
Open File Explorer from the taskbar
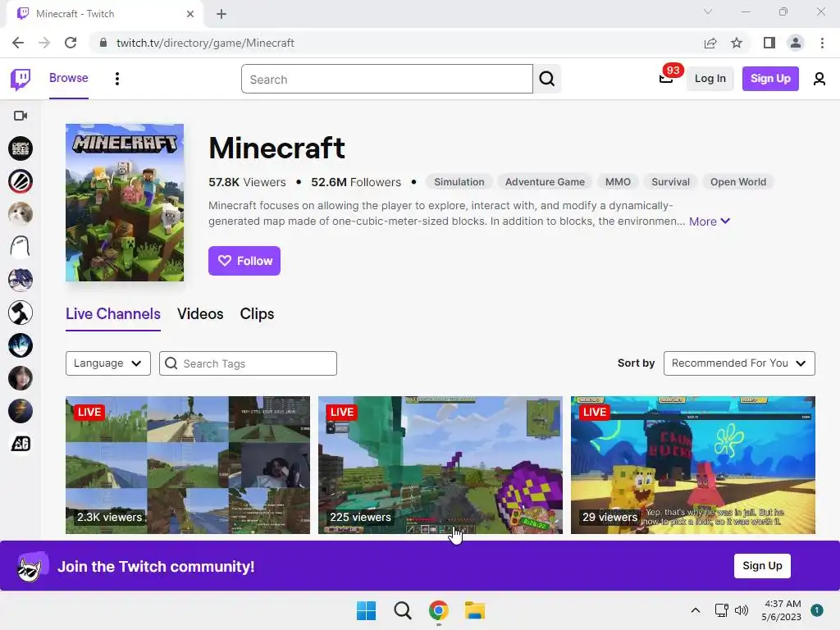(x=475, y=610)
